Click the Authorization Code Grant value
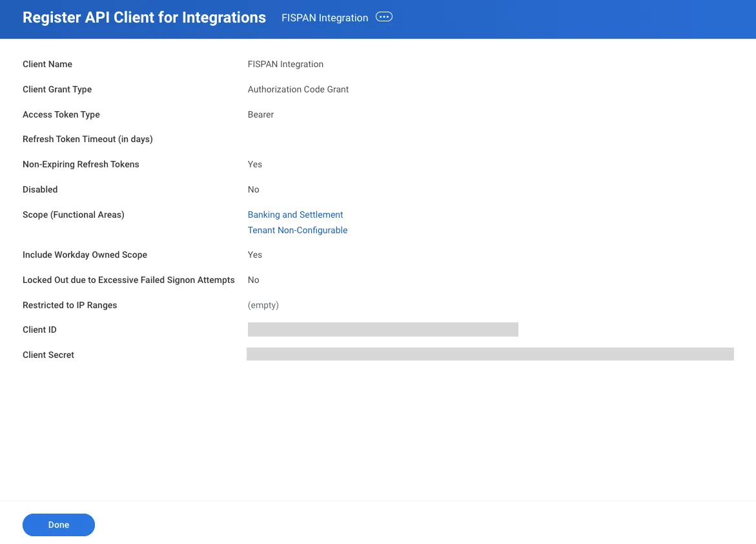Screen dimensions: 756x544 coord(298,89)
